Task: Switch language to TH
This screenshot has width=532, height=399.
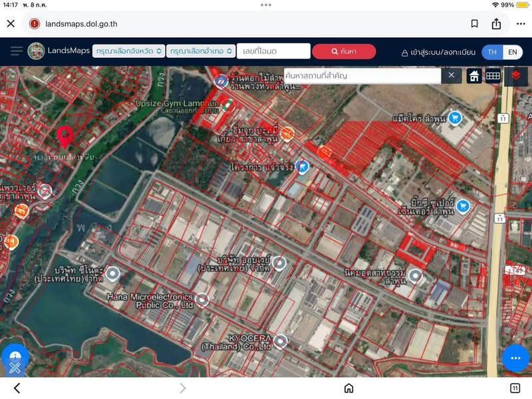Action: tap(492, 52)
